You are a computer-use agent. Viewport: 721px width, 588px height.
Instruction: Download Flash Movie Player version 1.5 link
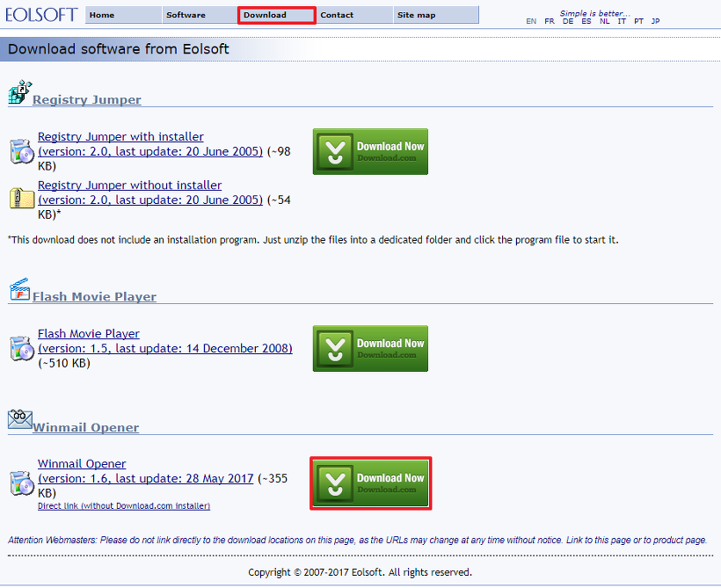coord(165,341)
